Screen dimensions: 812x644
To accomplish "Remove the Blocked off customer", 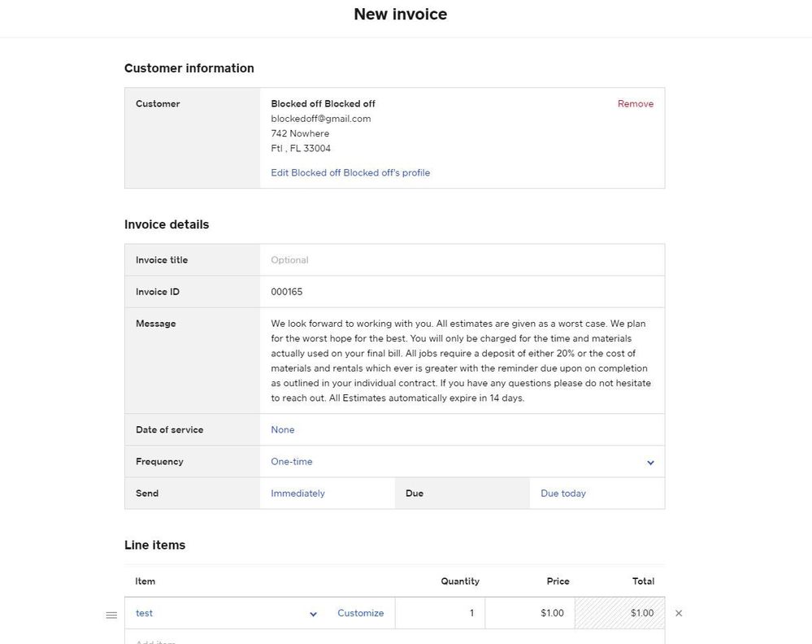I will [x=635, y=104].
